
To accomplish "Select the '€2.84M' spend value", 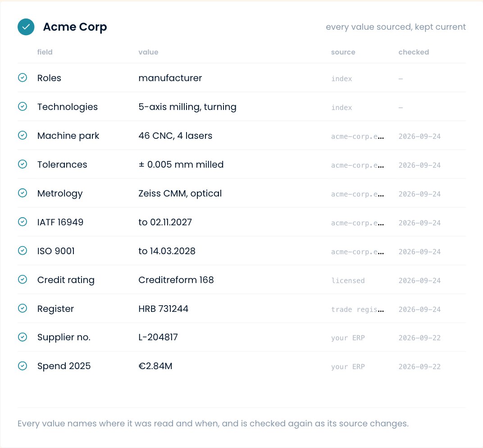I will pos(155,366).
